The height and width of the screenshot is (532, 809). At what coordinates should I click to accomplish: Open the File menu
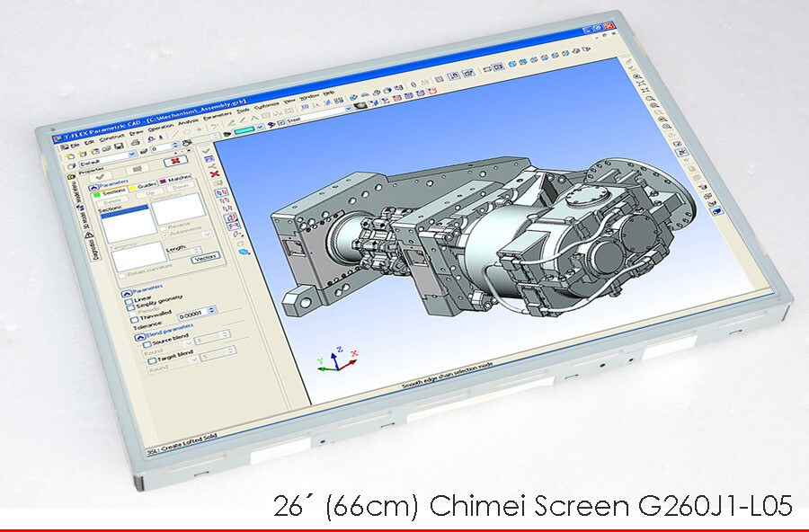click(x=75, y=146)
